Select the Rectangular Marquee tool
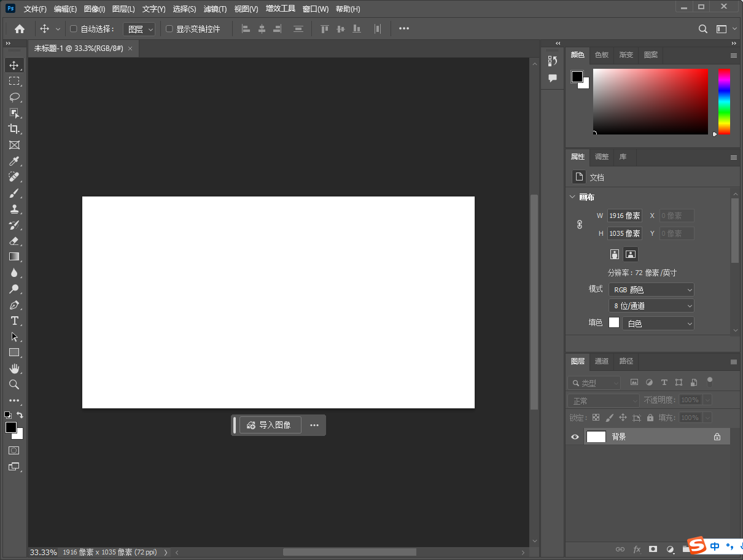Viewport: 743px width, 560px height. click(x=15, y=81)
